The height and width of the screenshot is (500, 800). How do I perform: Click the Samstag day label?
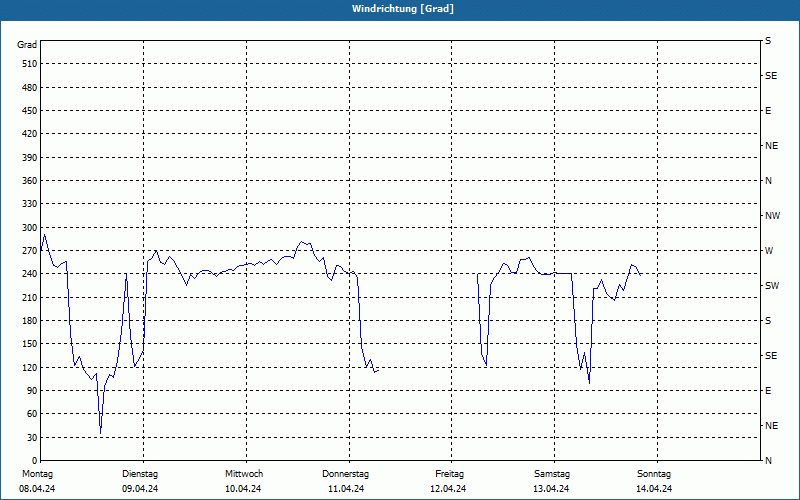(552, 474)
